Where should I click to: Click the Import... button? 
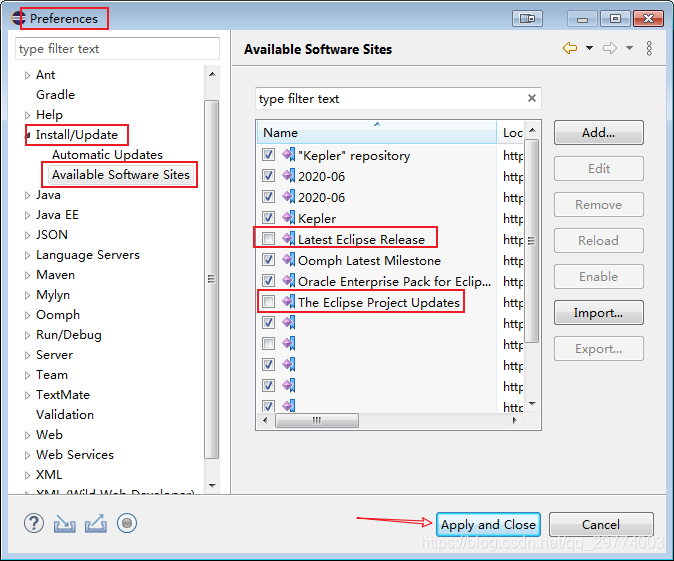[598, 313]
